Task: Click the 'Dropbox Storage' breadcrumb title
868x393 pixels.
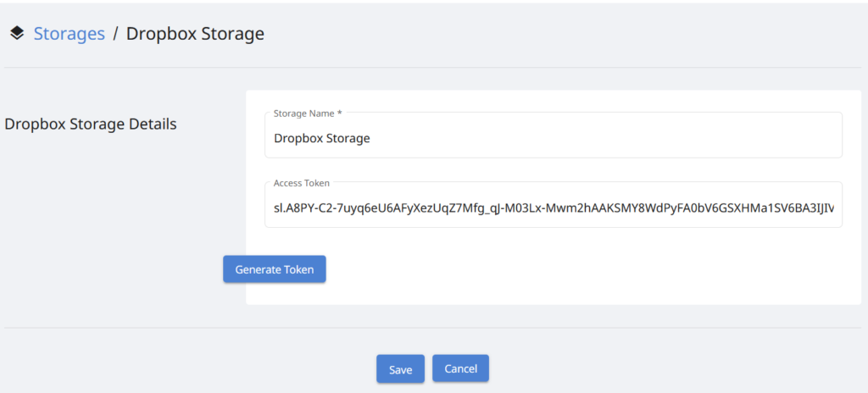Action: pos(195,34)
